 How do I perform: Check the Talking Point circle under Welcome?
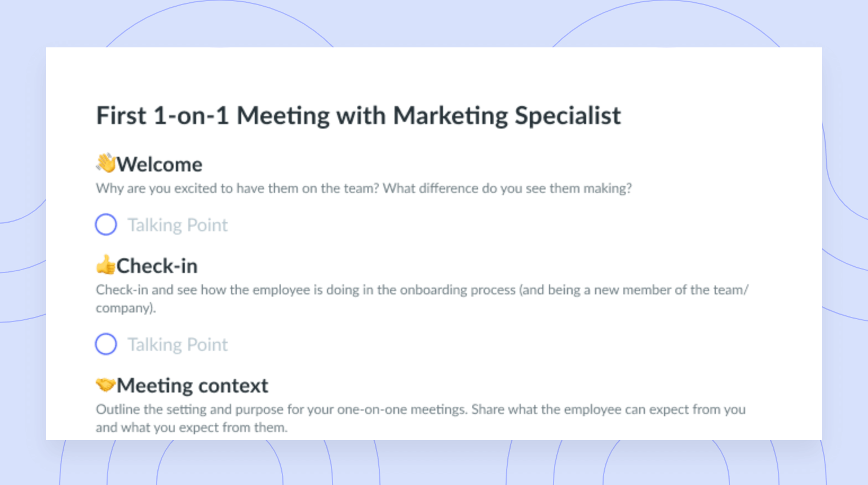(106, 224)
